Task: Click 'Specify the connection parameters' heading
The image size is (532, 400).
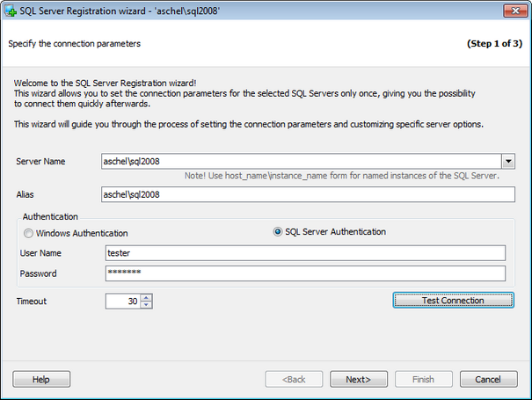Action: pos(74,44)
